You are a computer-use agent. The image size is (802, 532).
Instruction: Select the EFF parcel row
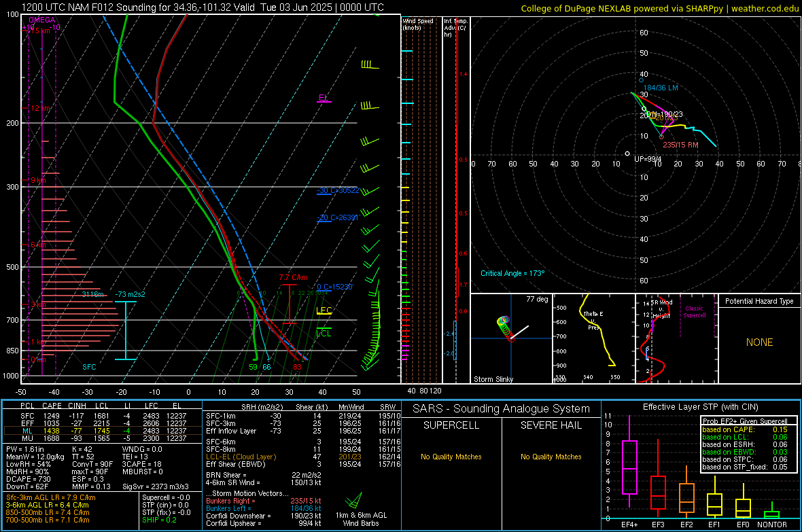(x=103, y=423)
